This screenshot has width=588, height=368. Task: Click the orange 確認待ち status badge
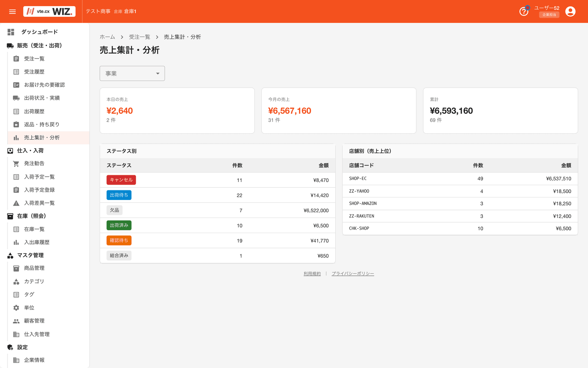[119, 240]
